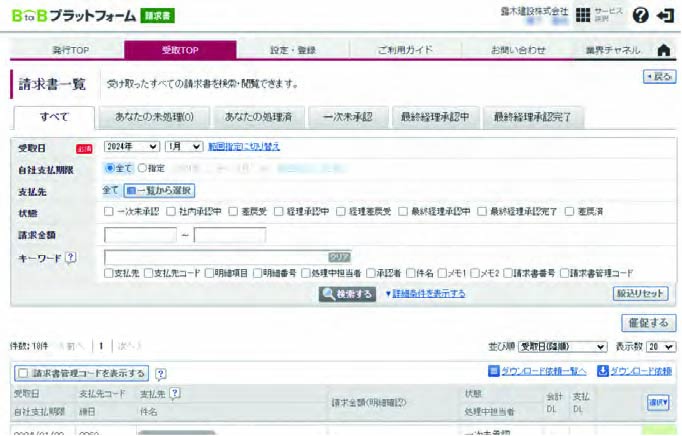Check 最終経理承認中 status checkbox

coord(403,211)
